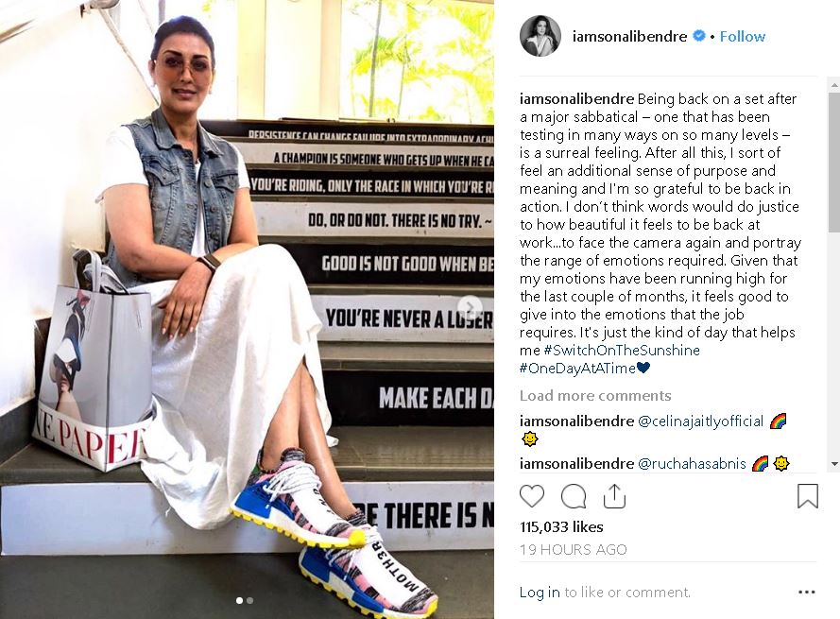Open the #OneDayAtATime hashtag
Viewport: 840px width, 619px height.
click(x=577, y=369)
